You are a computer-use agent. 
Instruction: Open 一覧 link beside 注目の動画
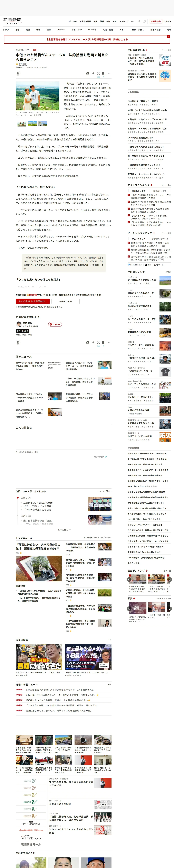(109, 640)
